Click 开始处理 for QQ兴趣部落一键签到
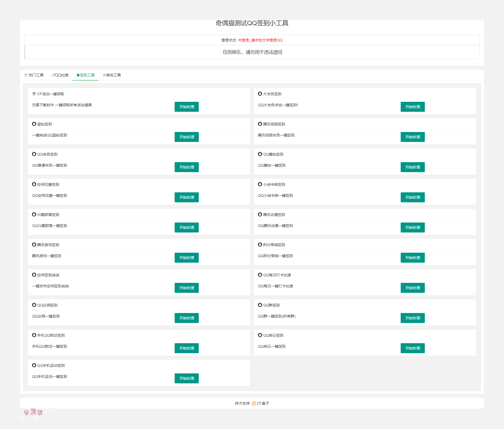504x429 pixels. point(187,227)
